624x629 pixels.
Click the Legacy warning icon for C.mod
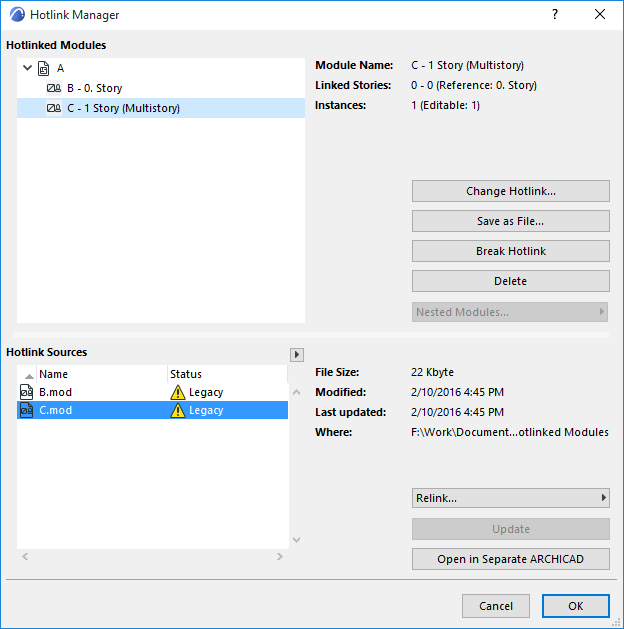[x=178, y=410]
